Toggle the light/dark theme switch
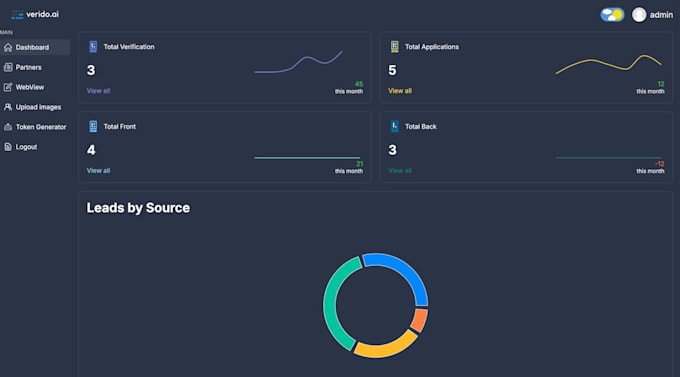 [612, 15]
